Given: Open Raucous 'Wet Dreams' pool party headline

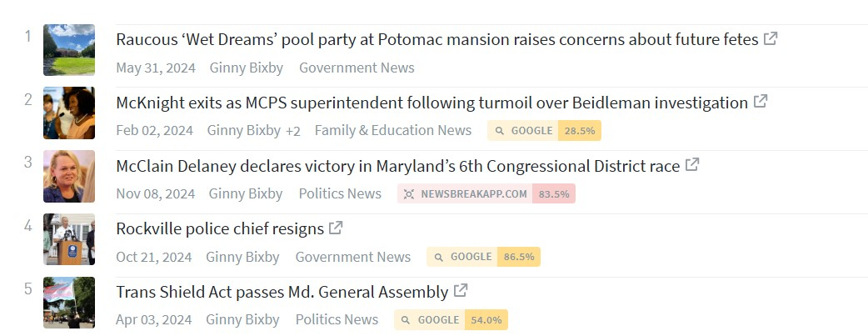Looking at the screenshot, I should 436,39.
